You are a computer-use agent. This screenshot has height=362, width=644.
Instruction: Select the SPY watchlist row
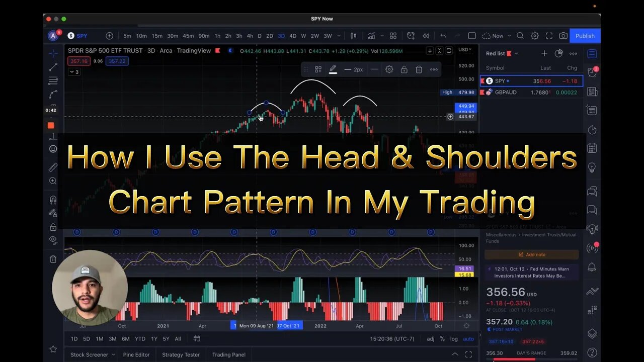pos(531,81)
